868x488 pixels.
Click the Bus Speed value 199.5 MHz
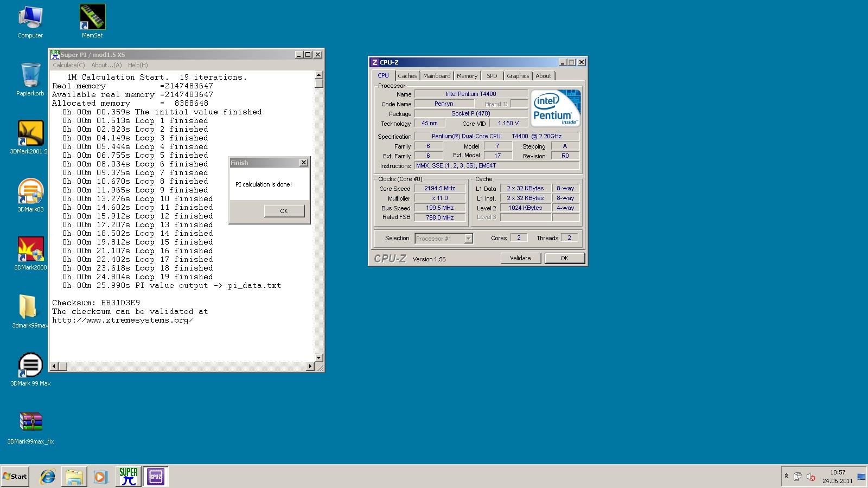click(x=440, y=208)
